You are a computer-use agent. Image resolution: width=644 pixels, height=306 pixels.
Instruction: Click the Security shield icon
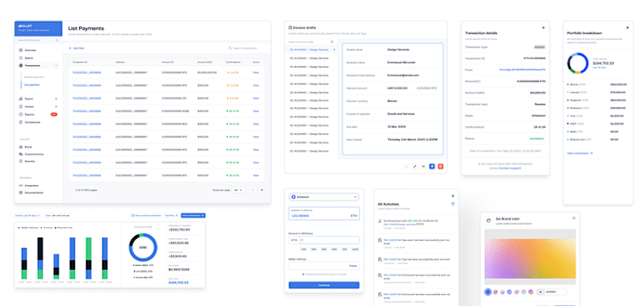click(21, 161)
